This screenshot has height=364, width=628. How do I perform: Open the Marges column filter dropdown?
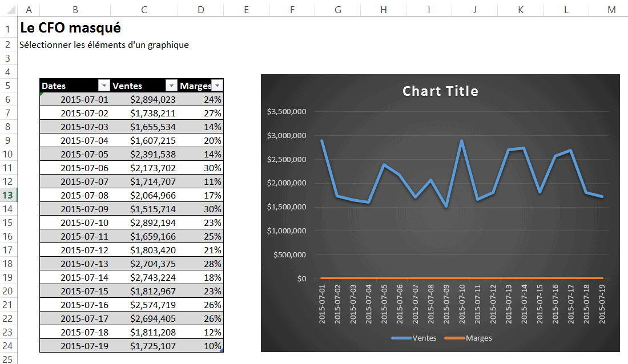pyautogui.click(x=217, y=86)
